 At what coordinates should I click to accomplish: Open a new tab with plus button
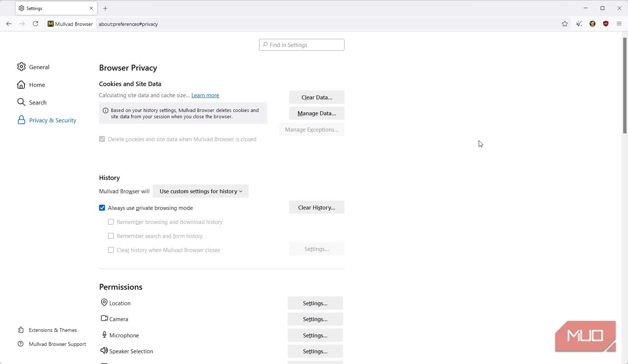pos(105,8)
